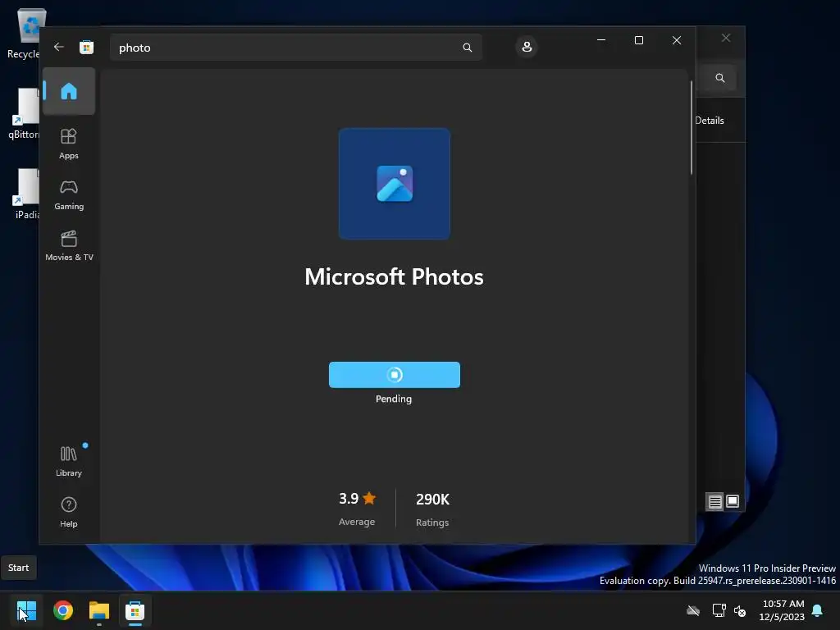840x630 pixels.
Task: Click the Store page vertical scrollbar
Action: click(x=692, y=127)
